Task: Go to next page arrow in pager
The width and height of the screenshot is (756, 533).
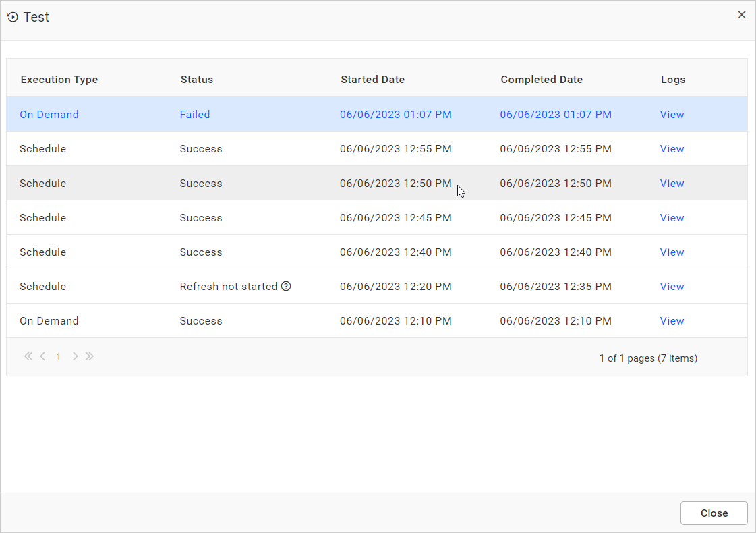Action: (75, 356)
